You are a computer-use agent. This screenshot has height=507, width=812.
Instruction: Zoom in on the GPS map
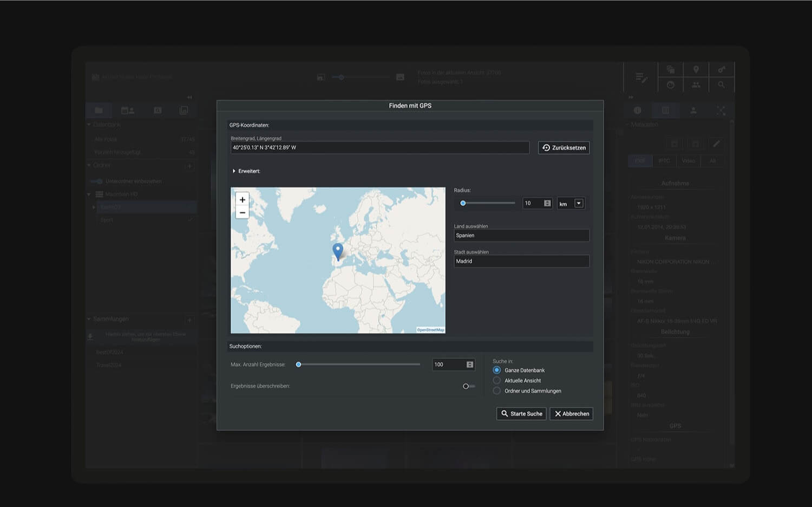click(x=243, y=199)
